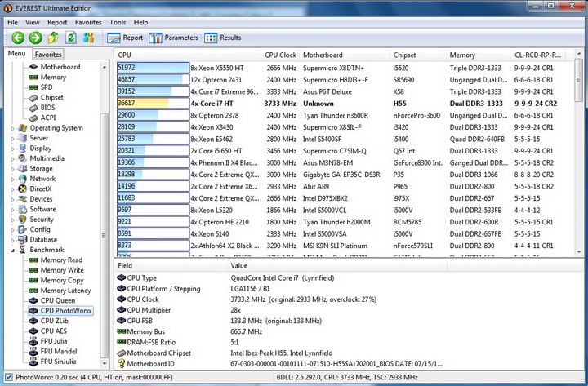
Task: Select the FPU Julia benchmark
Action: point(48,340)
